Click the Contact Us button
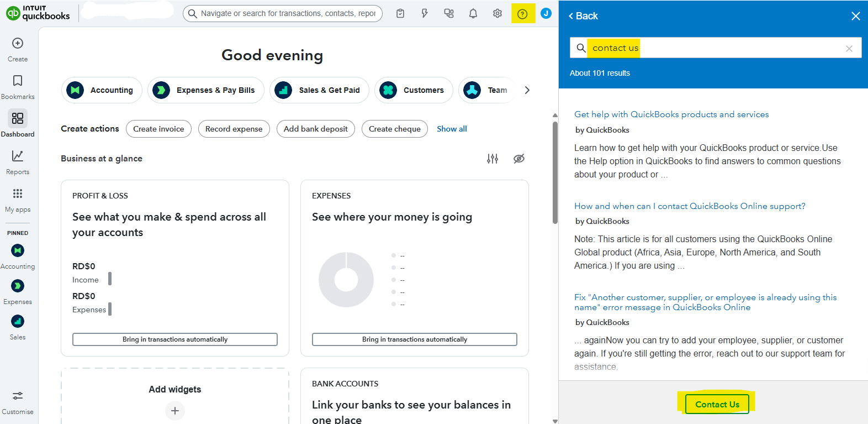Viewport: 868px width, 424px height. [717, 404]
